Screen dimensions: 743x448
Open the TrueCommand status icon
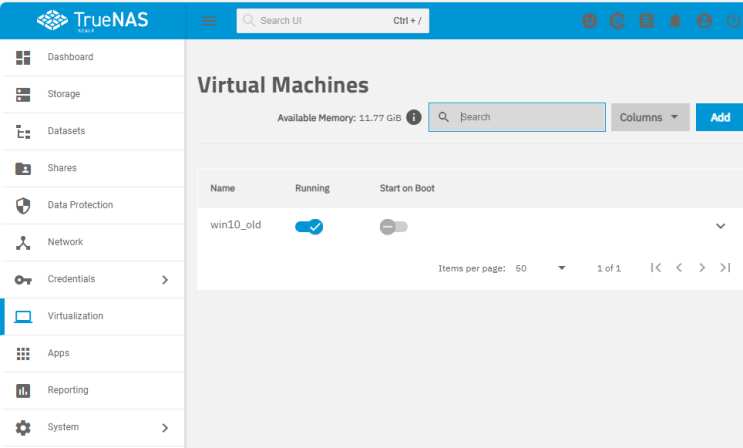click(x=617, y=21)
